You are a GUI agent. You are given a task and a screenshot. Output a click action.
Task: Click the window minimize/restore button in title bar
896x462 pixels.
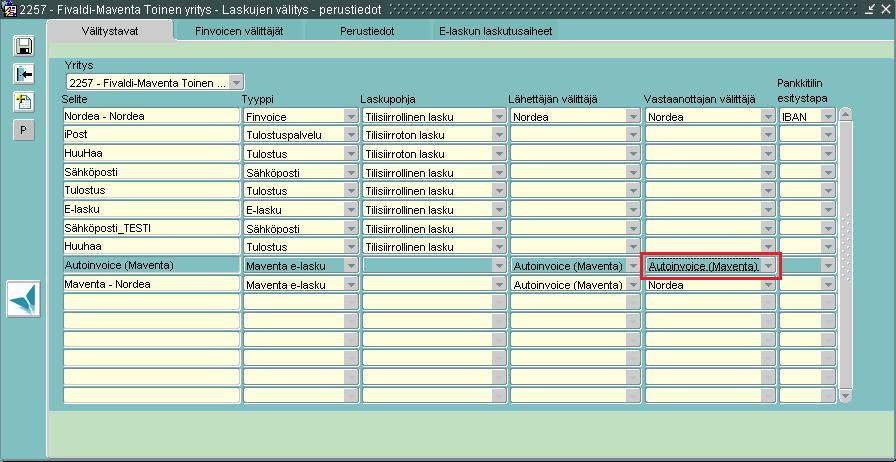coord(870,9)
